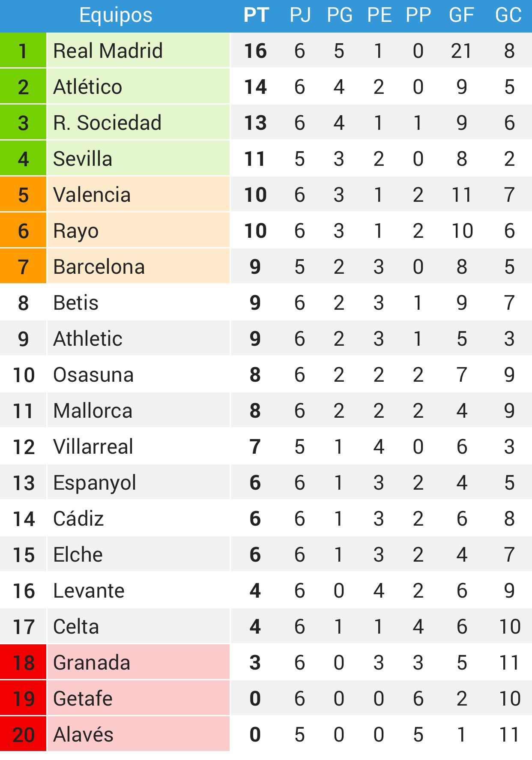
Task: Select the PJ column header
Action: coord(300,15)
